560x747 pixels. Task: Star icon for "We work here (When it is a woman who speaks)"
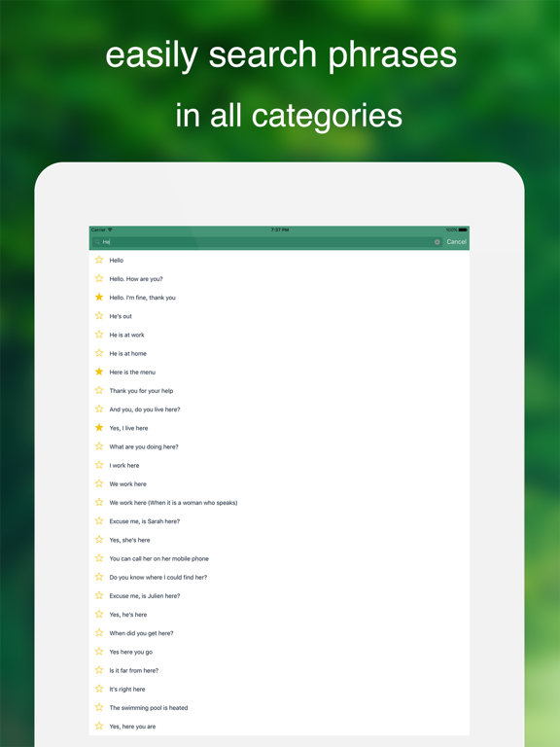99,502
